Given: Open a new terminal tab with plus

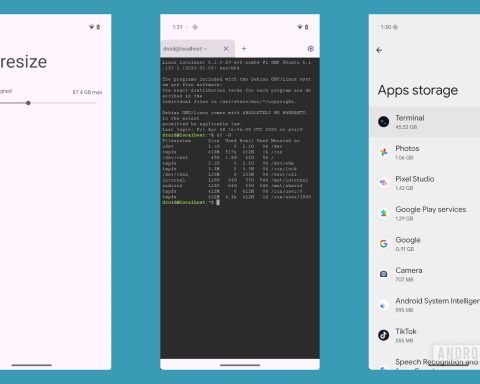Looking at the screenshot, I should pos(244,49).
